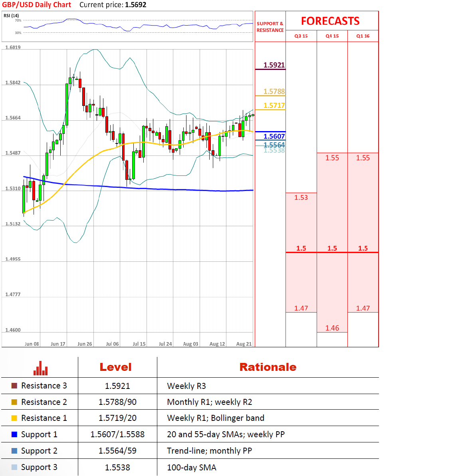This screenshot has height=476, width=460.
Task: Select the 1.5717 yellow resistance level label
Action: 274,106
